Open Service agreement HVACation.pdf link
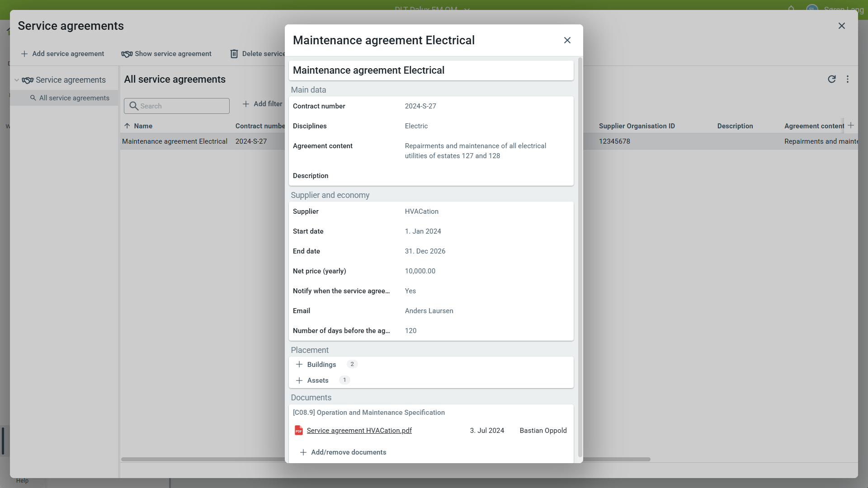 point(359,431)
